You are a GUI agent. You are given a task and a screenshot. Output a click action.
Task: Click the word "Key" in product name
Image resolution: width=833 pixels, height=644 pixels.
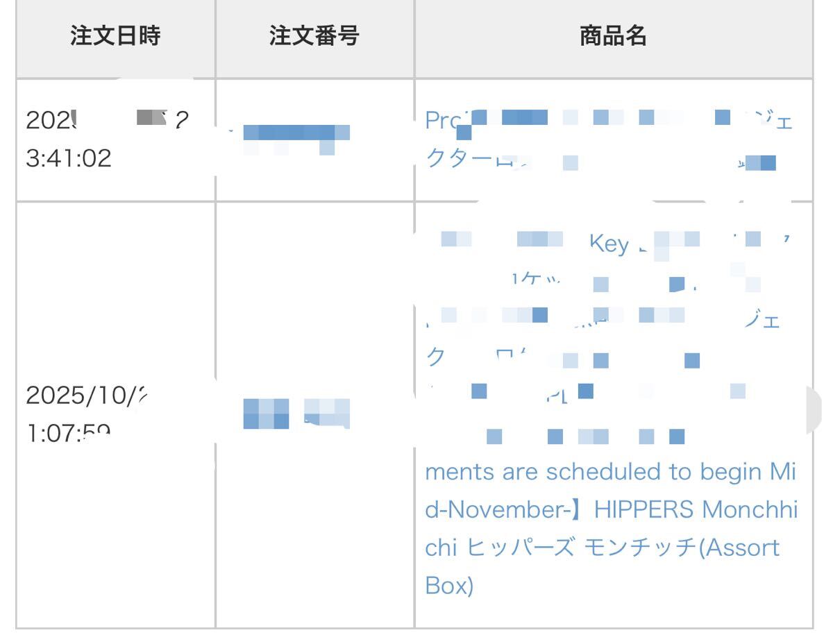tap(609, 244)
